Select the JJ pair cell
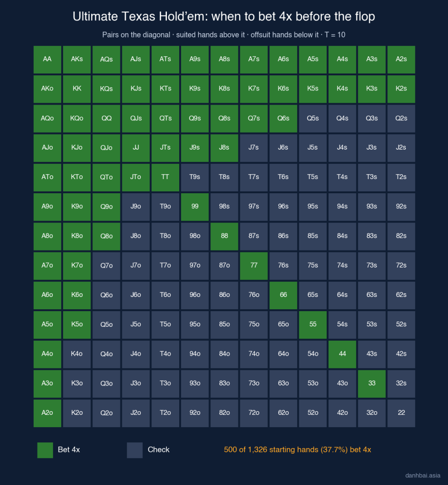The height and width of the screenshot is (485, 448). click(x=136, y=148)
